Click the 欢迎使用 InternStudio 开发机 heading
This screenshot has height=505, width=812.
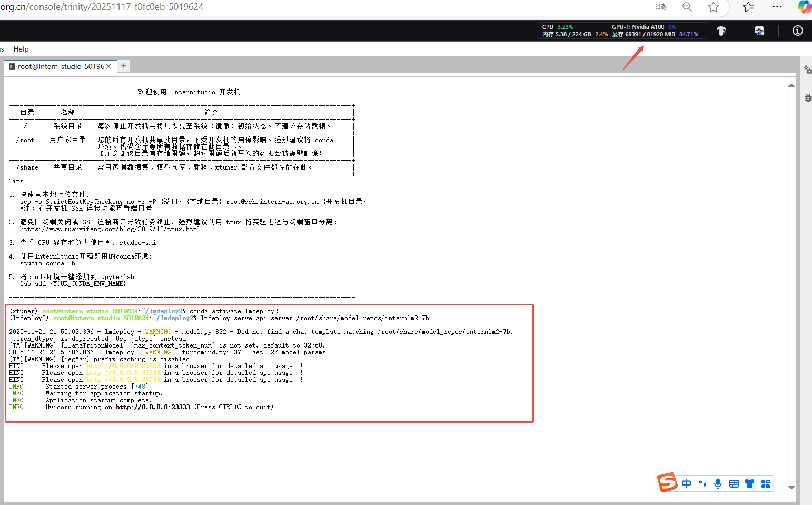(x=190, y=92)
